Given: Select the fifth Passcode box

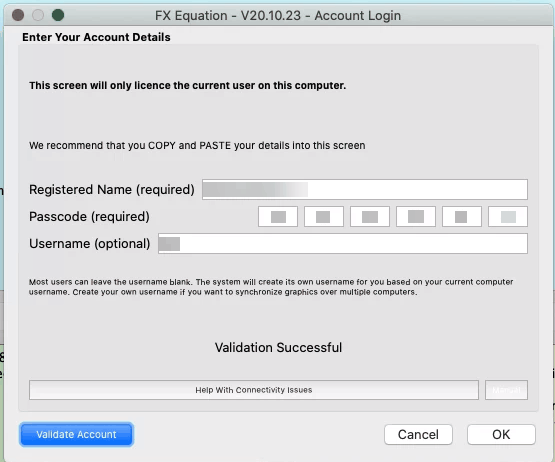Looking at the screenshot, I should coord(462,217).
